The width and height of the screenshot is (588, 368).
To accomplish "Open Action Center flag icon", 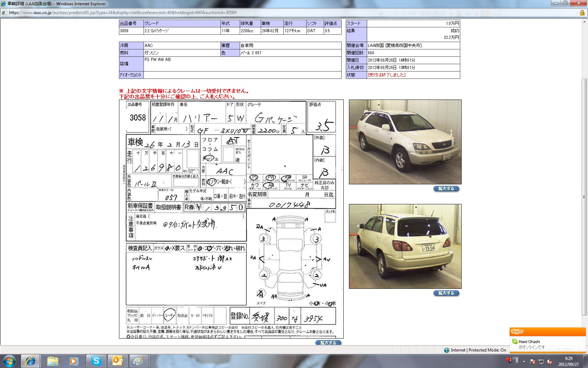I will click(533, 361).
